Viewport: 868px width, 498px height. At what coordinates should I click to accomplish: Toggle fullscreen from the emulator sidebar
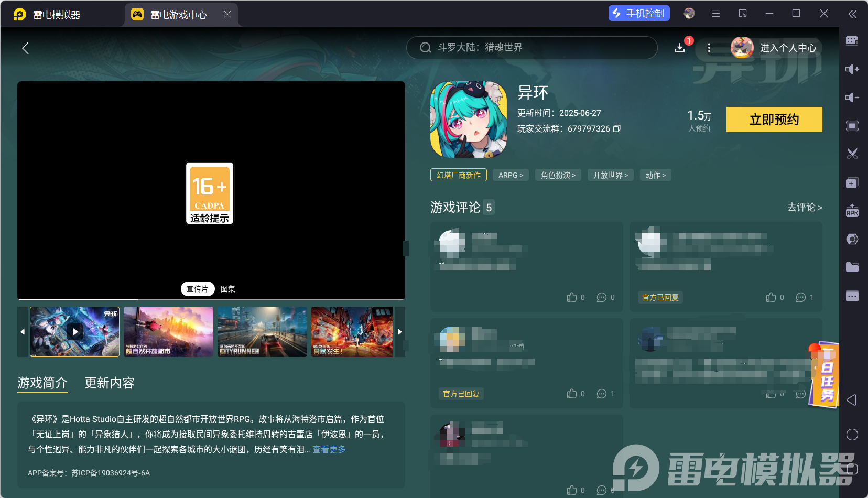pos(852,126)
